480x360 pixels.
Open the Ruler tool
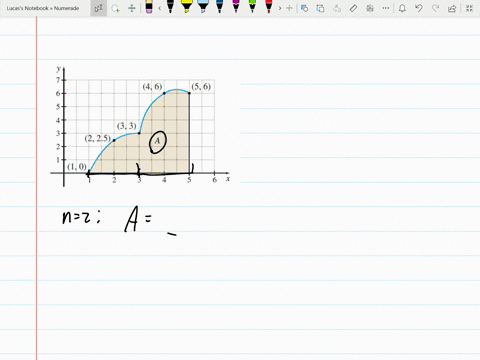[353, 8]
